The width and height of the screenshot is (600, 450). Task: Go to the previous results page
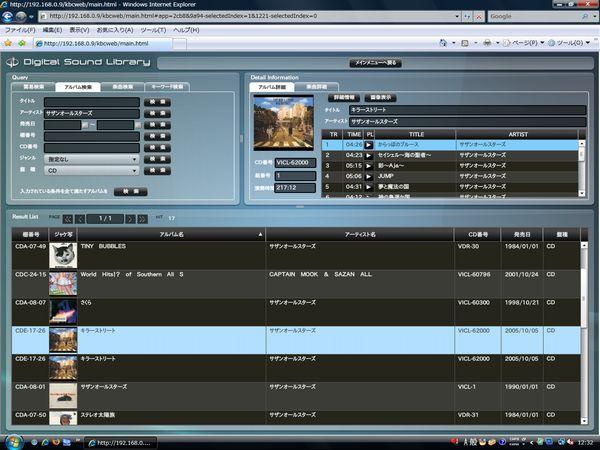point(79,218)
